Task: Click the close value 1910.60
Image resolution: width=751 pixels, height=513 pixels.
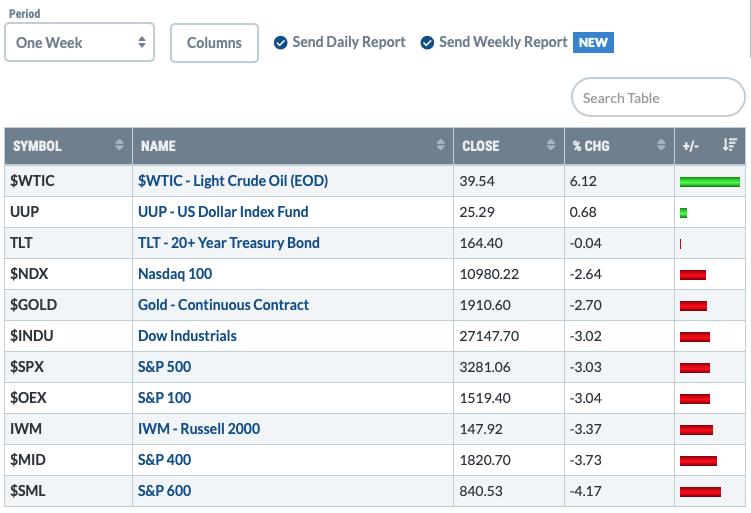Action: tap(485, 305)
